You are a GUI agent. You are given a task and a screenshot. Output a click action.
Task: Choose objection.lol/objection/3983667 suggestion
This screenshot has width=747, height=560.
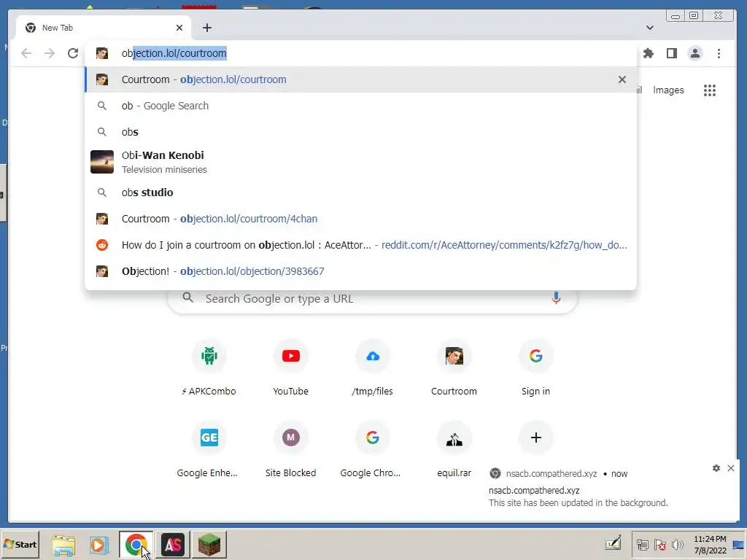[x=360, y=271]
